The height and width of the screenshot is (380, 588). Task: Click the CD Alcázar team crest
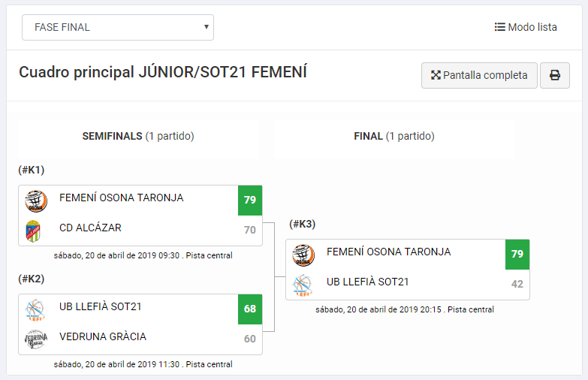pyautogui.click(x=33, y=231)
